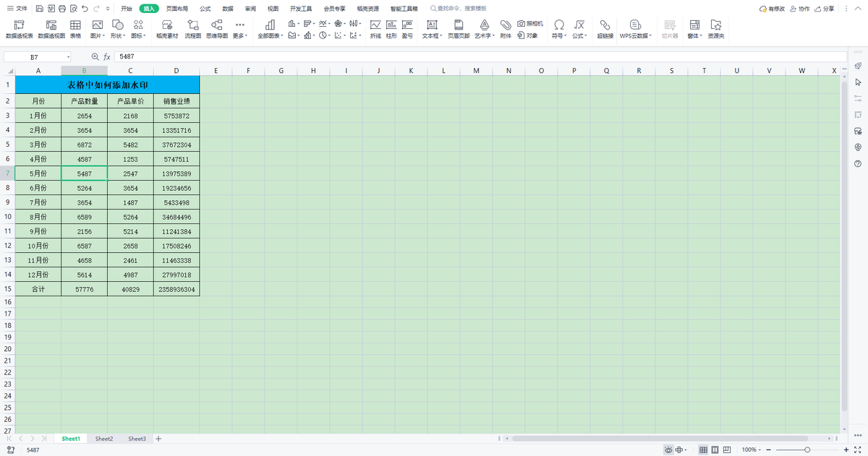Insert a column sparkline (柱形)
Image resolution: width=868 pixels, height=456 pixels.
tap(391, 29)
